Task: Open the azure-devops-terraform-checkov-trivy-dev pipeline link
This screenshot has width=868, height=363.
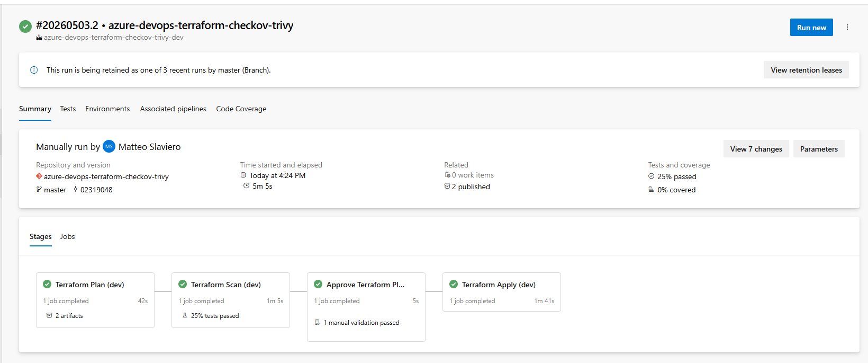Action: (x=114, y=38)
